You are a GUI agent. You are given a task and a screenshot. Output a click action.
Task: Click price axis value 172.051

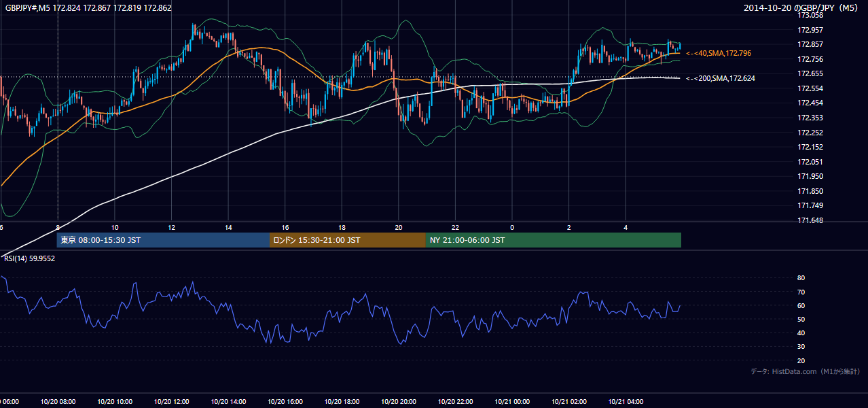click(x=810, y=163)
